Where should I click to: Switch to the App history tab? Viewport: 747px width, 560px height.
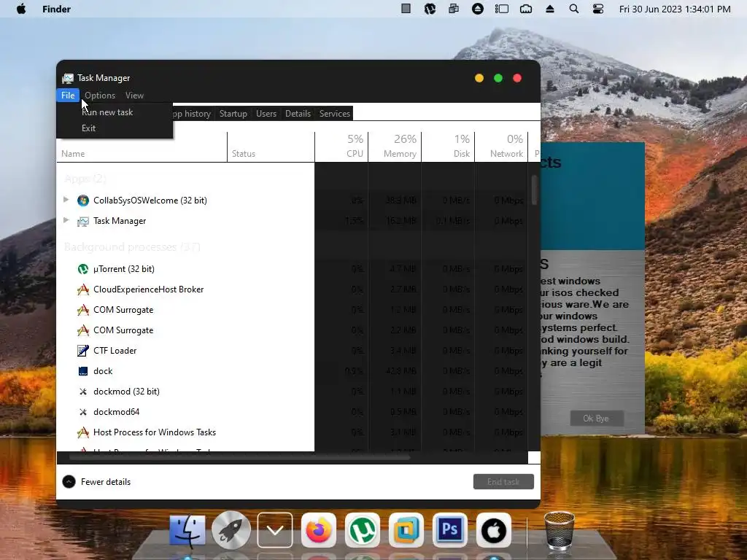tap(193, 113)
